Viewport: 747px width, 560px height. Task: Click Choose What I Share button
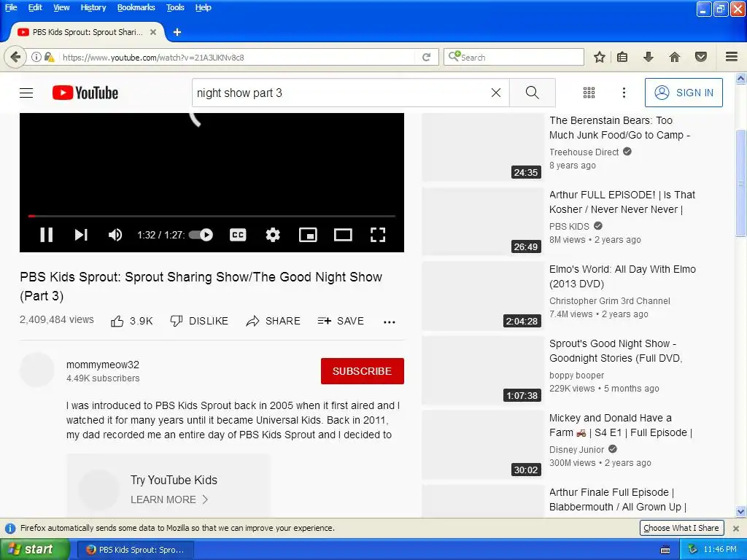point(681,528)
